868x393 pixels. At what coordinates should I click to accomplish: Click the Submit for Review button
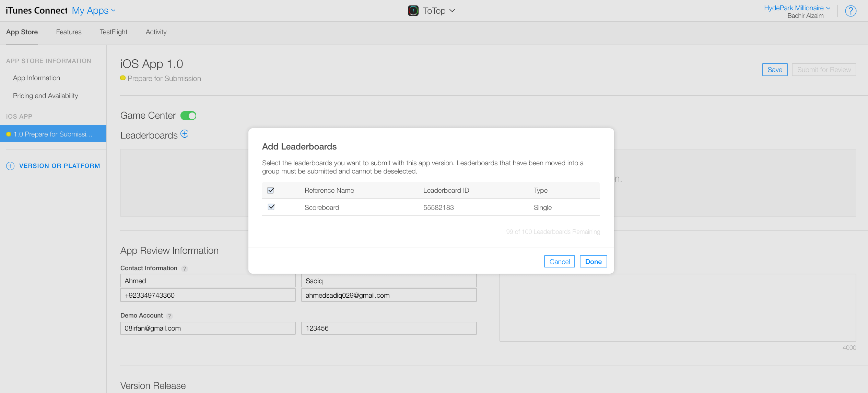coord(824,70)
